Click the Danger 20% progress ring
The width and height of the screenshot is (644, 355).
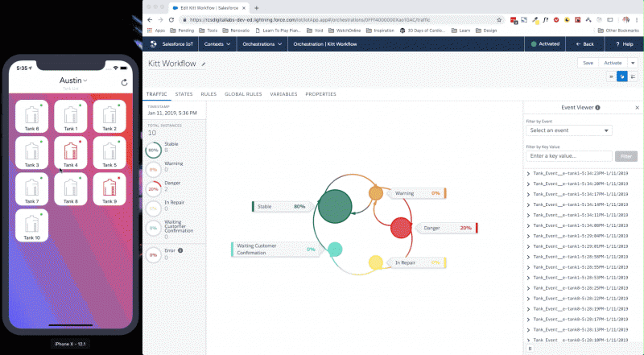[153, 189]
